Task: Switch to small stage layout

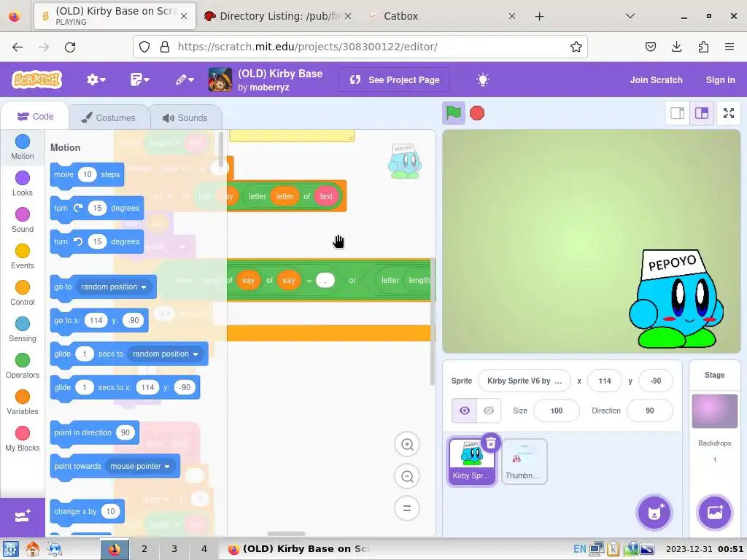Action: [x=677, y=113]
